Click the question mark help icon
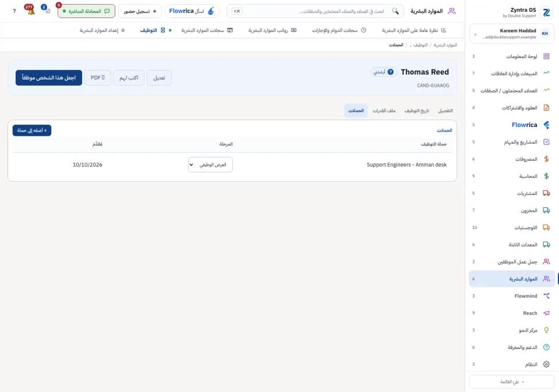The width and height of the screenshot is (559, 392). click(14, 11)
